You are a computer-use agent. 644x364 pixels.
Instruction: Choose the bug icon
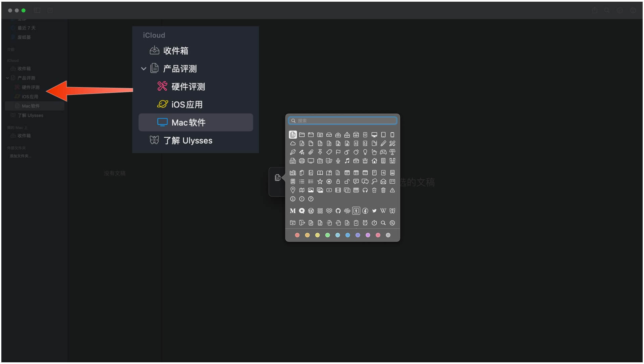coord(356,152)
